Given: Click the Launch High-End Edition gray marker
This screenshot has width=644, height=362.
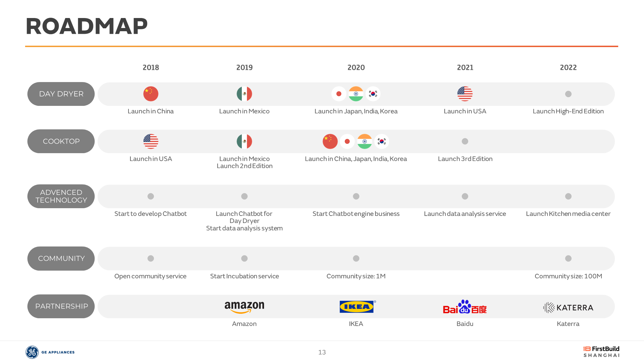Looking at the screenshot, I should pos(568,94).
